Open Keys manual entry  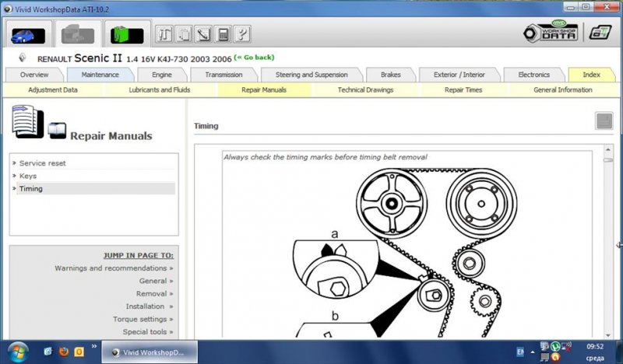28,176
